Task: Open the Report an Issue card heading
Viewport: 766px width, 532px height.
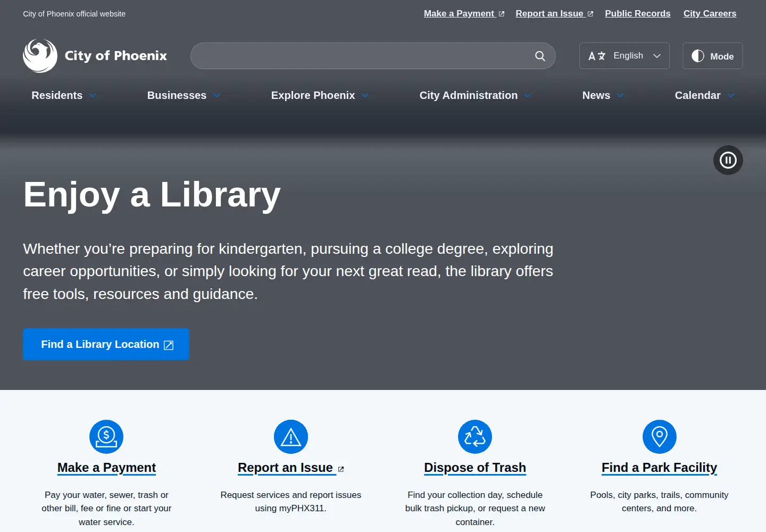Action: [x=291, y=468]
